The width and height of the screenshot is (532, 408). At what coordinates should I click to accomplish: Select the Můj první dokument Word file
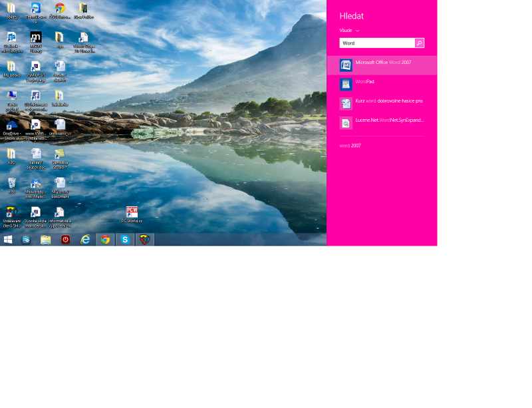(x=60, y=188)
